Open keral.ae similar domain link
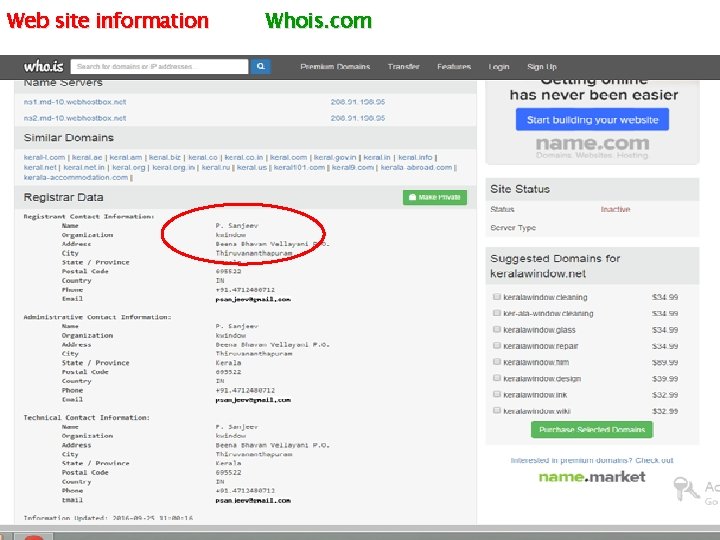Screen dimensions: 720x540 87,158
